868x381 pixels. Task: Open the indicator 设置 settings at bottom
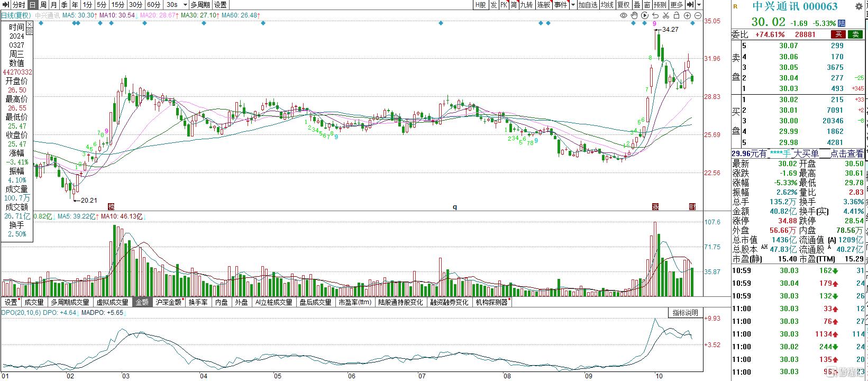point(11,302)
